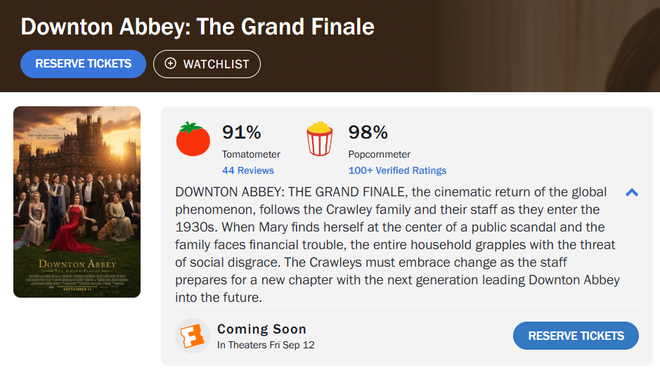Image resolution: width=660 pixels, height=380 pixels.
Task: Click the movie synopsis paragraph
Action: [397, 244]
